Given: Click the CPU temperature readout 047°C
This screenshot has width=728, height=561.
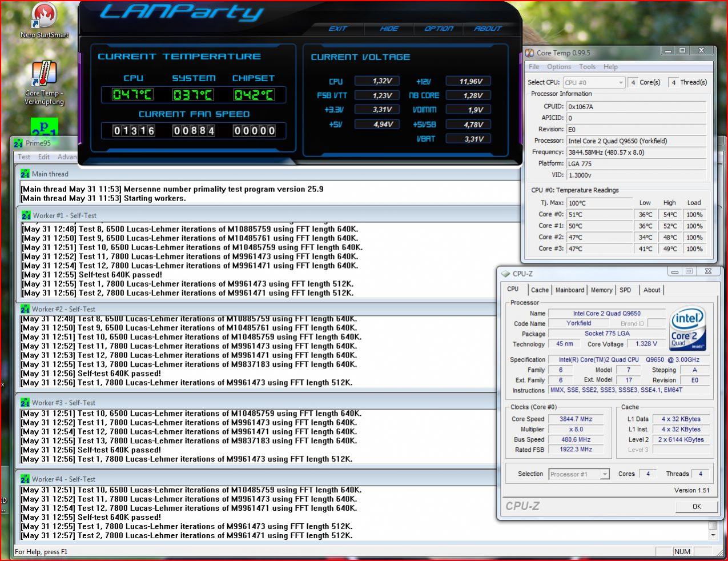Looking at the screenshot, I should (132, 95).
